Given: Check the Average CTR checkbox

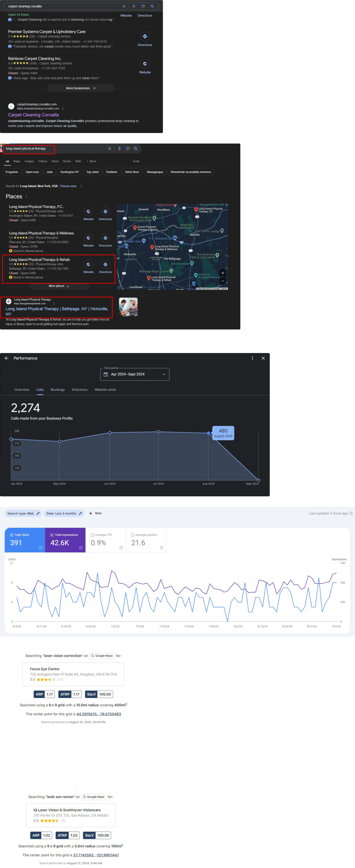Looking at the screenshot, I should click(x=92, y=535).
